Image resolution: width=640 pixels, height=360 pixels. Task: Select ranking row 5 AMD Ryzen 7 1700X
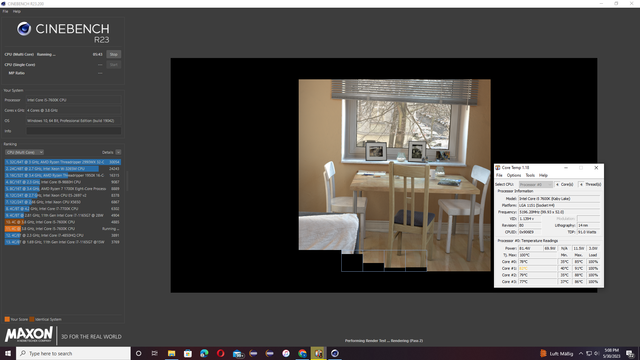click(62, 189)
